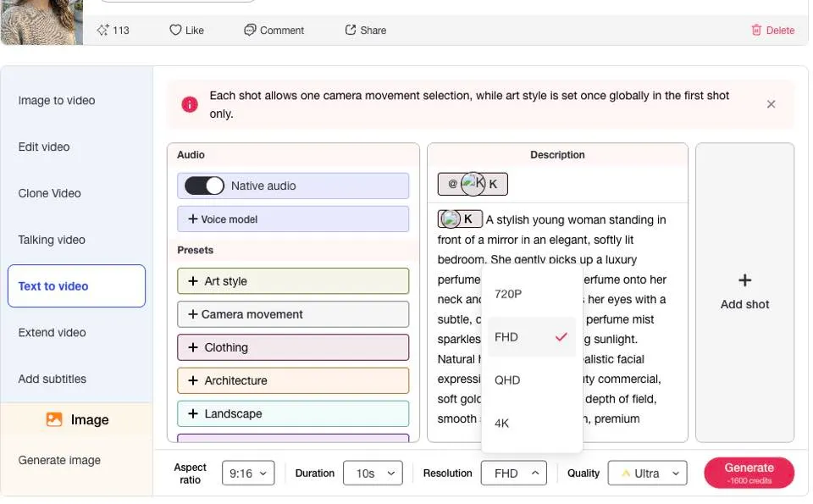The image size is (813, 504).
Task: Click the plus icon on Architecture
Action: click(193, 380)
